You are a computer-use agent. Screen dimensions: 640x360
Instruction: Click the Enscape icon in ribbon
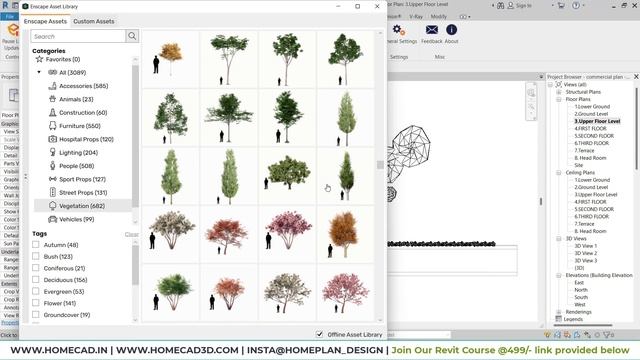pyautogui.click(x=13, y=30)
